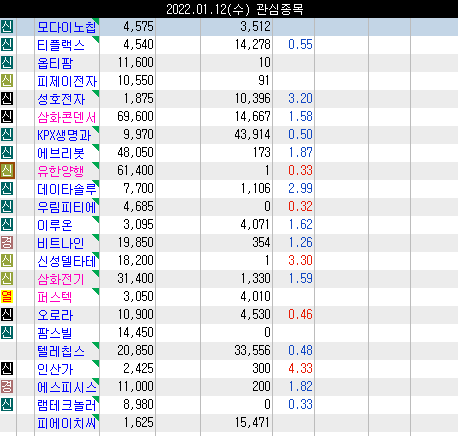Screen dimensions: 458x436
Task: Select the stock name 우림피티에
Action: [x=67, y=207]
